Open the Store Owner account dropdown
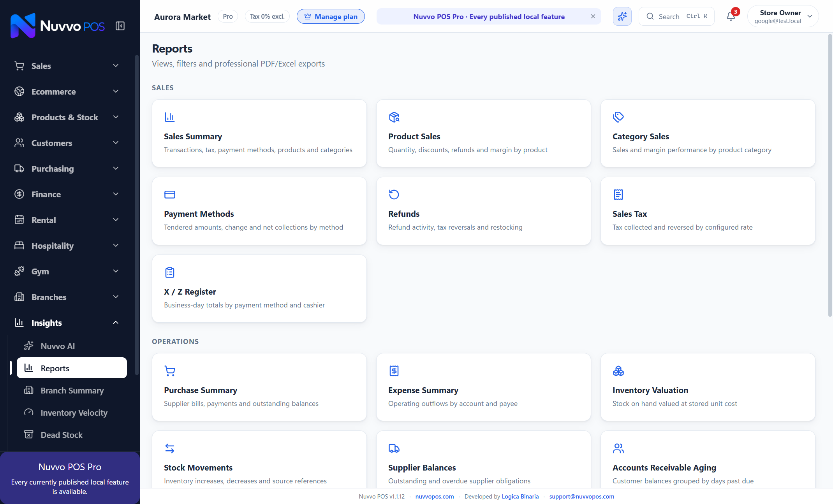 (x=783, y=16)
